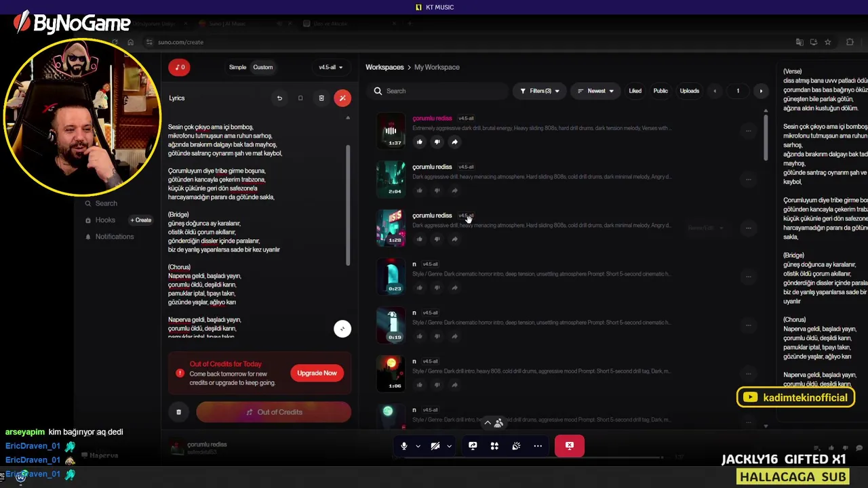Play the 1:37 çorumlu rediss thumbnail
Viewport: 868px width, 488px height.
pos(391,131)
